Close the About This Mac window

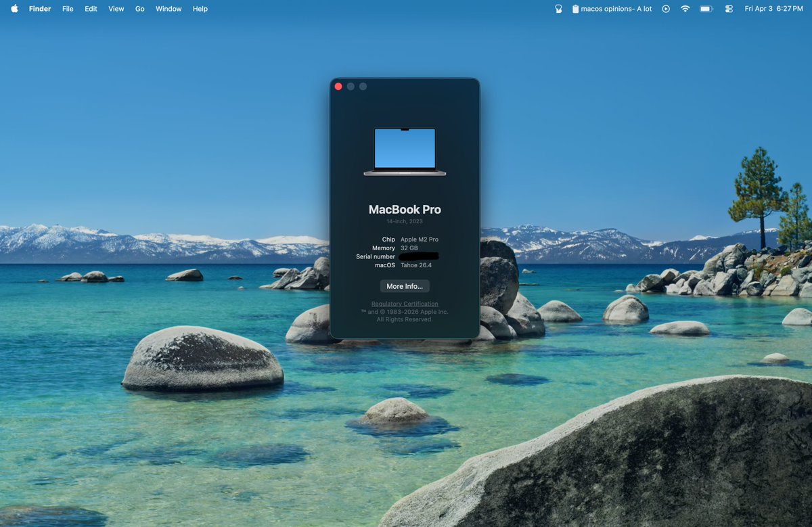(338, 87)
